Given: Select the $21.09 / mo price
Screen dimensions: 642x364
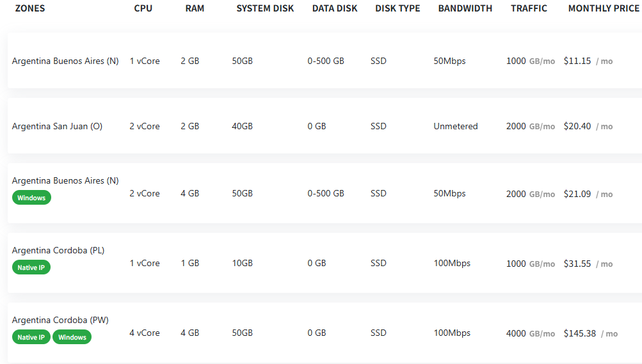Looking at the screenshot, I should point(588,194).
